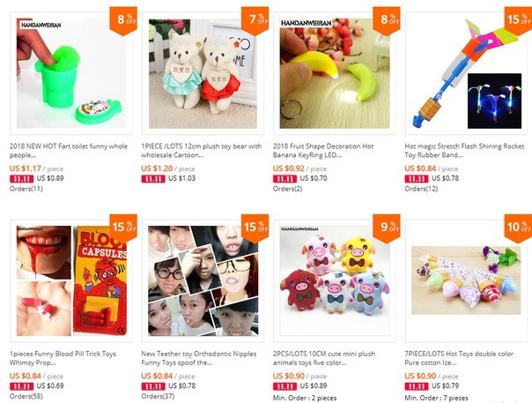This screenshot has width=532, height=403.
Task: Click the 11.11 sale tag under fart toilet price
Action: click(x=21, y=179)
